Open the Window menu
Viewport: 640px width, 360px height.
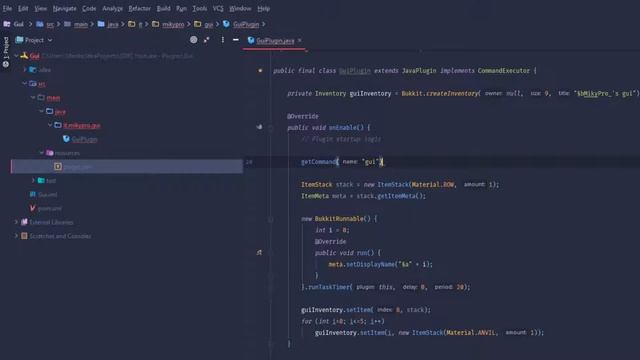pyautogui.click(x=240, y=8)
